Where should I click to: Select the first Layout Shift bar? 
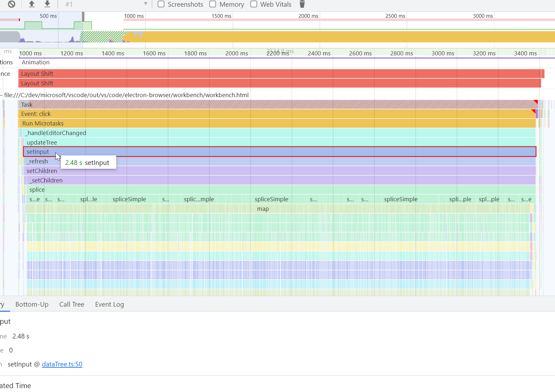pyautogui.click(x=281, y=74)
